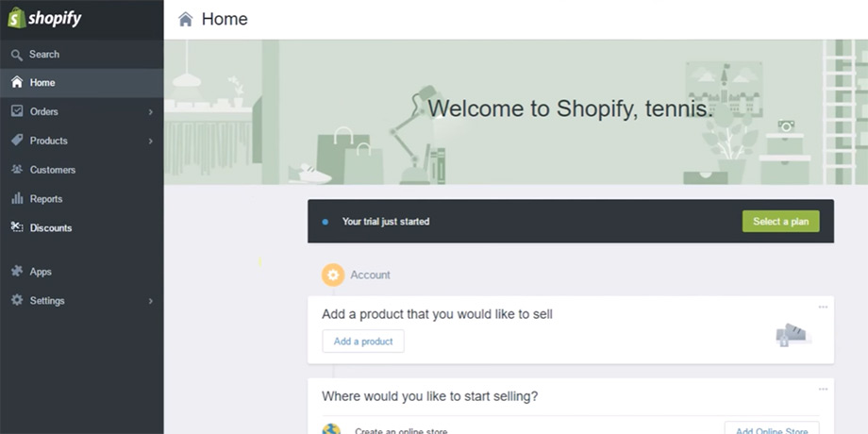Click the Customers people icon
Image resolution: width=868 pixels, height=434 pixels.
17,170
